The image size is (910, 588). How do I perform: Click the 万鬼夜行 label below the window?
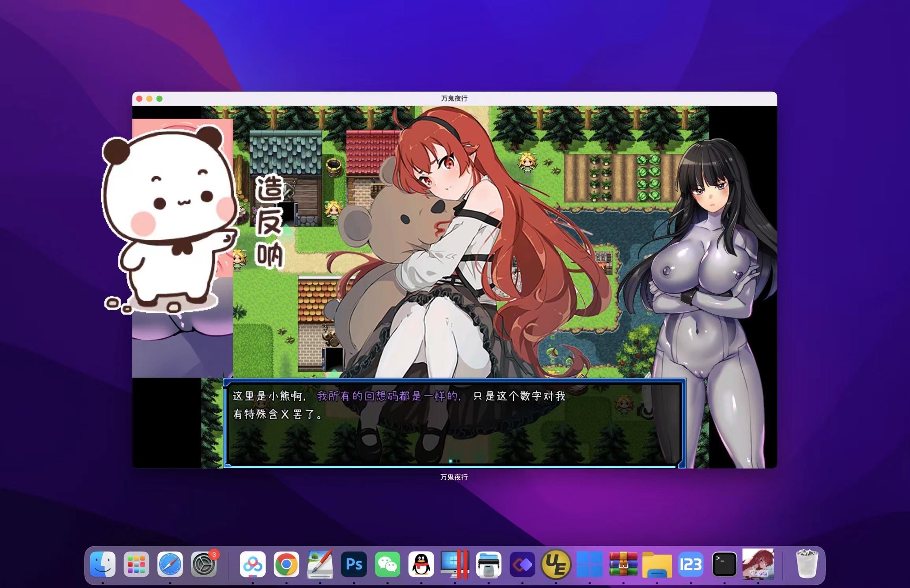[454, 477]
